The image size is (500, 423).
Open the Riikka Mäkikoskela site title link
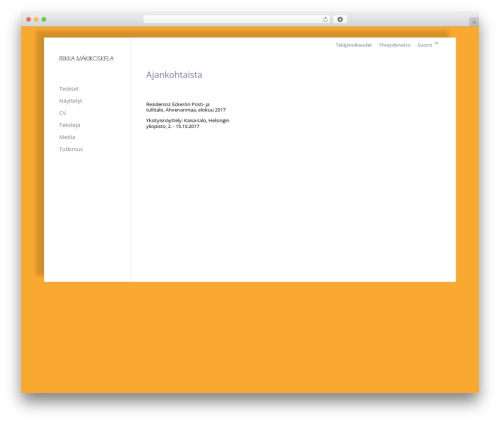point(86,59)
